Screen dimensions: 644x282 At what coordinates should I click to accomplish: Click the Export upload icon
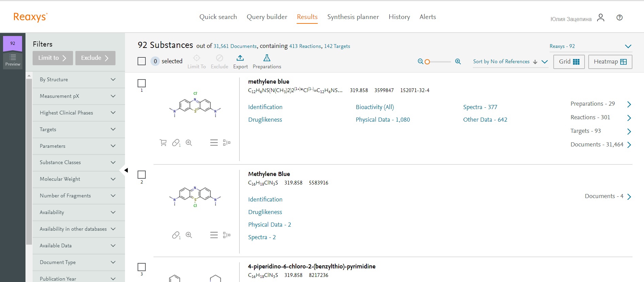tap(240, 58)
